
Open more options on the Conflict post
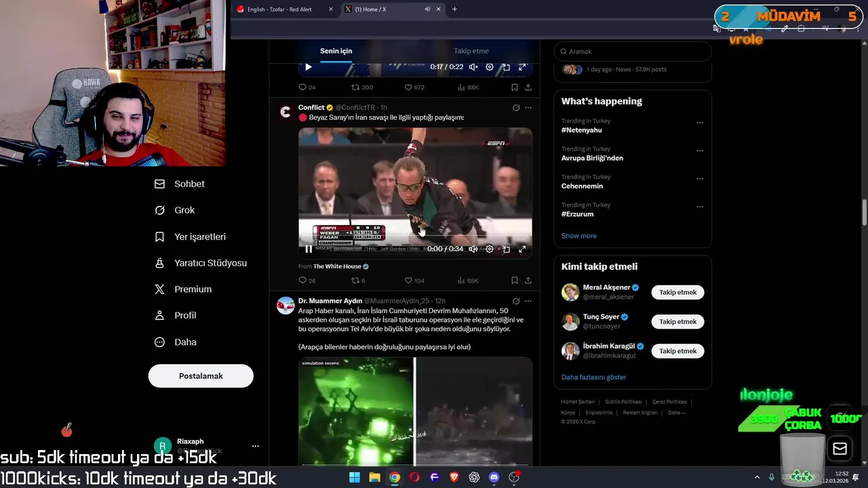click(528, 108)
